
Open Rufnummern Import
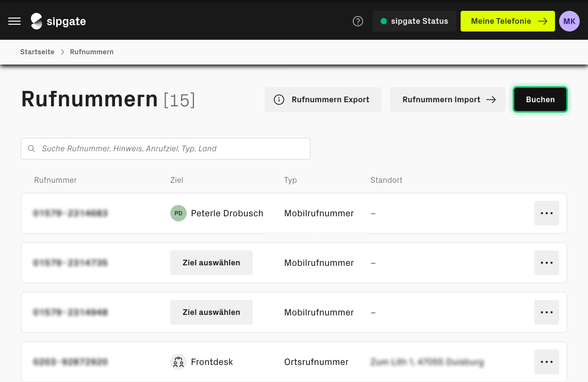[447, 100]
